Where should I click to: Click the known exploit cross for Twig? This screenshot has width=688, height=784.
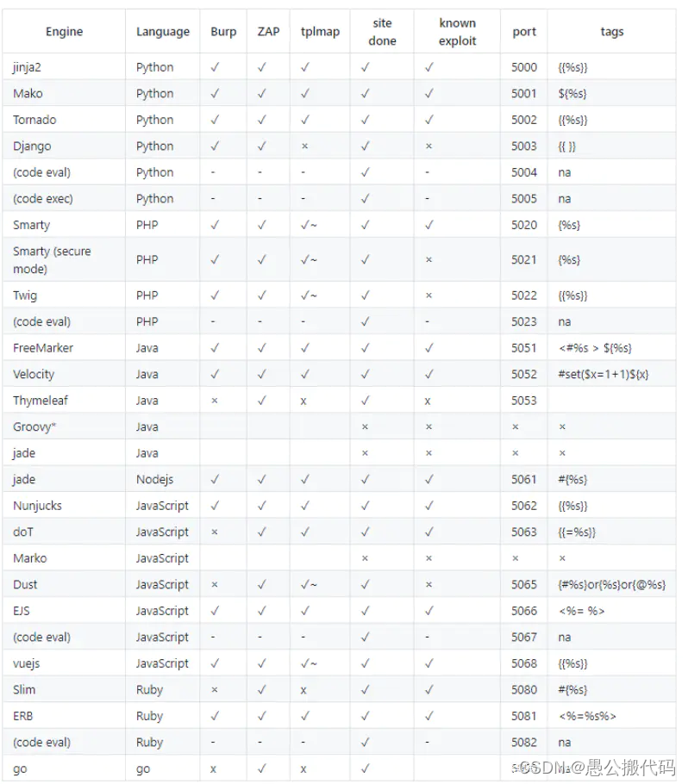428,296
